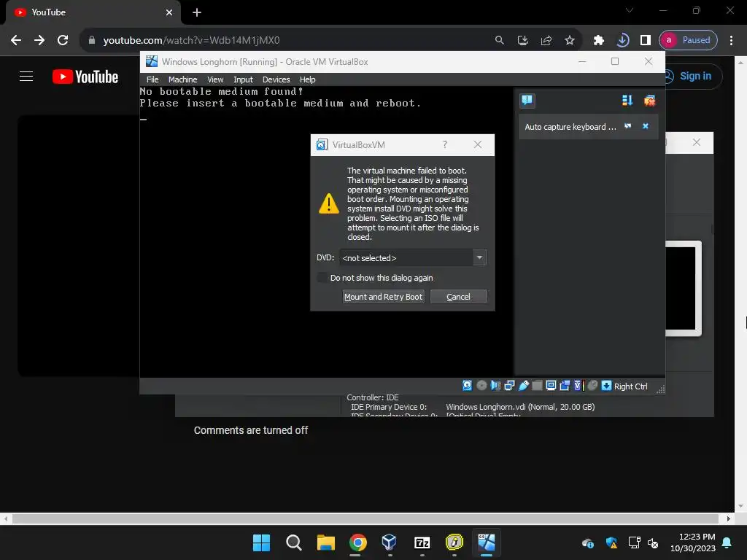The height and width of the screenshot is (560, 747).
Task: Click the recording status icon
Action: tap(565, 386)
